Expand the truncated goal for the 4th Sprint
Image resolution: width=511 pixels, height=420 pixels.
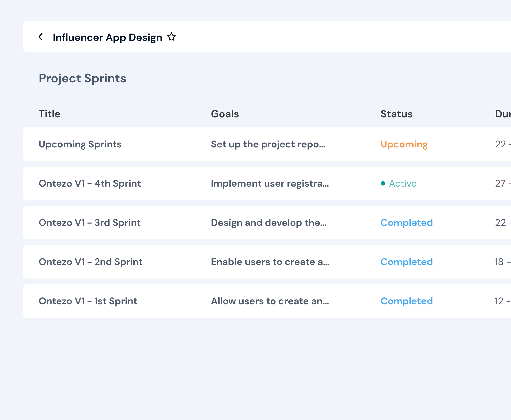269,184
